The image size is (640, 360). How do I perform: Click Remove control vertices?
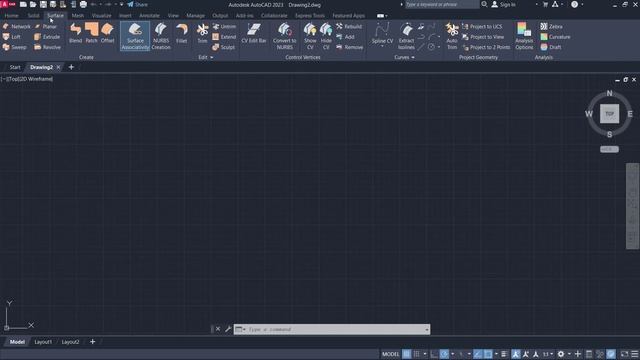point(350,47)
